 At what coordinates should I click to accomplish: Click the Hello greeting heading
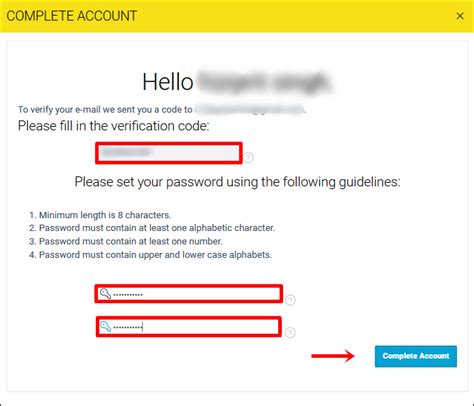[x=237, y=82]
